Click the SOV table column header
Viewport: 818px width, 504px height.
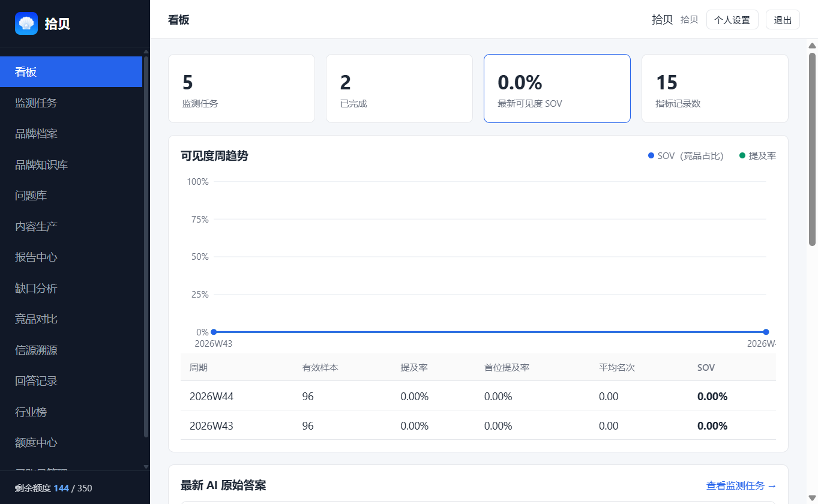[x=706, y=367]
